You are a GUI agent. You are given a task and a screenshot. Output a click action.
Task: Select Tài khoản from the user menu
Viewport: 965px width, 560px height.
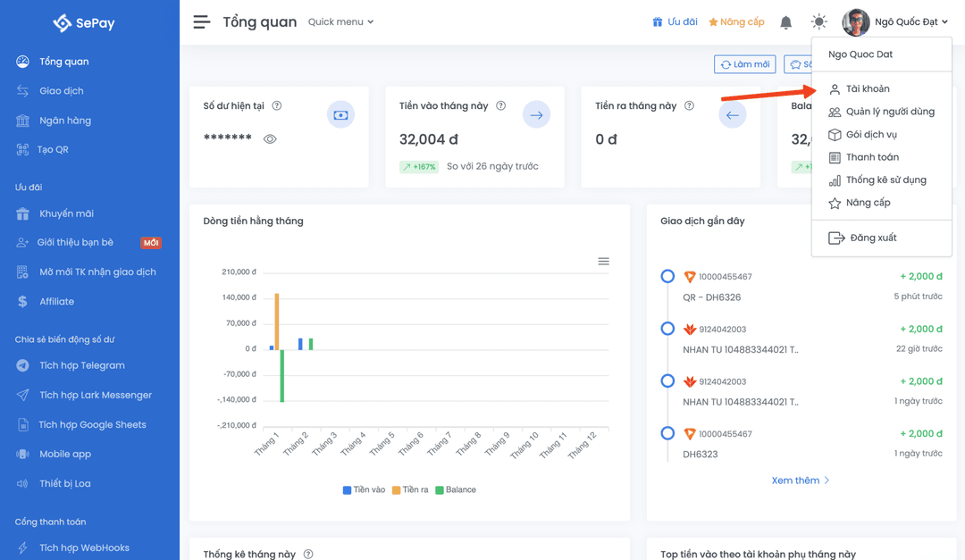[x=867, y=89]
